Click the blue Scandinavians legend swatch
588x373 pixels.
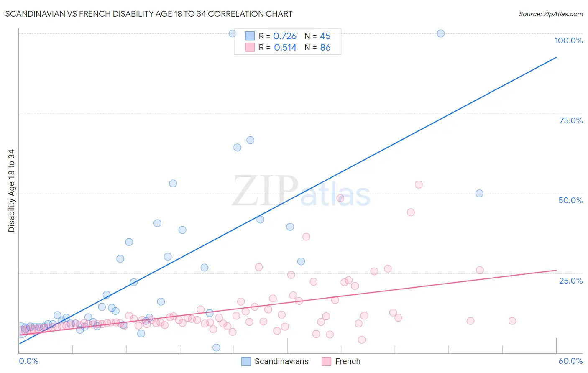[x=246, y=361]
